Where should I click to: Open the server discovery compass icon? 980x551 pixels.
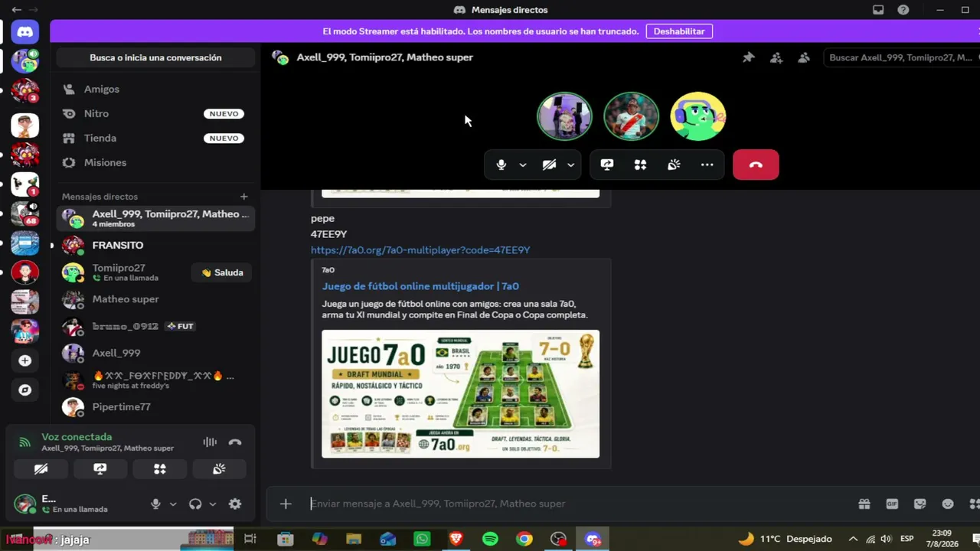click(24, 390)
